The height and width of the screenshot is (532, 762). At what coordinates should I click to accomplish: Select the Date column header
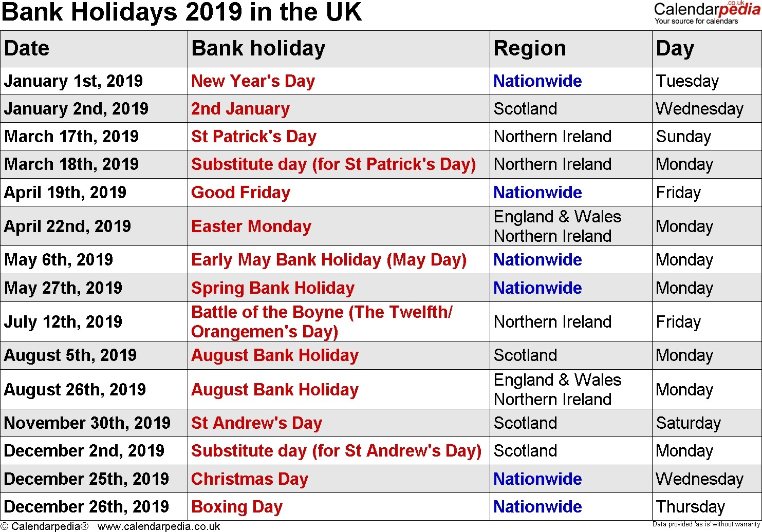click(27, 48)
